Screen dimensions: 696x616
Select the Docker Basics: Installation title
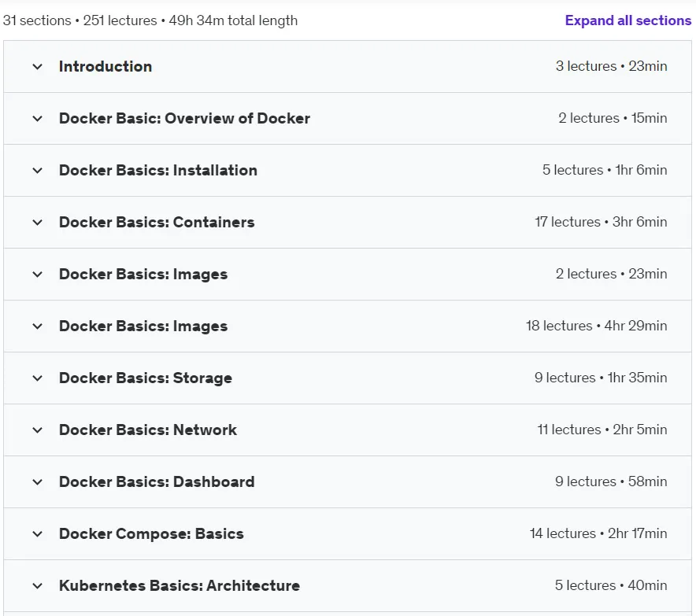[158, 170]
